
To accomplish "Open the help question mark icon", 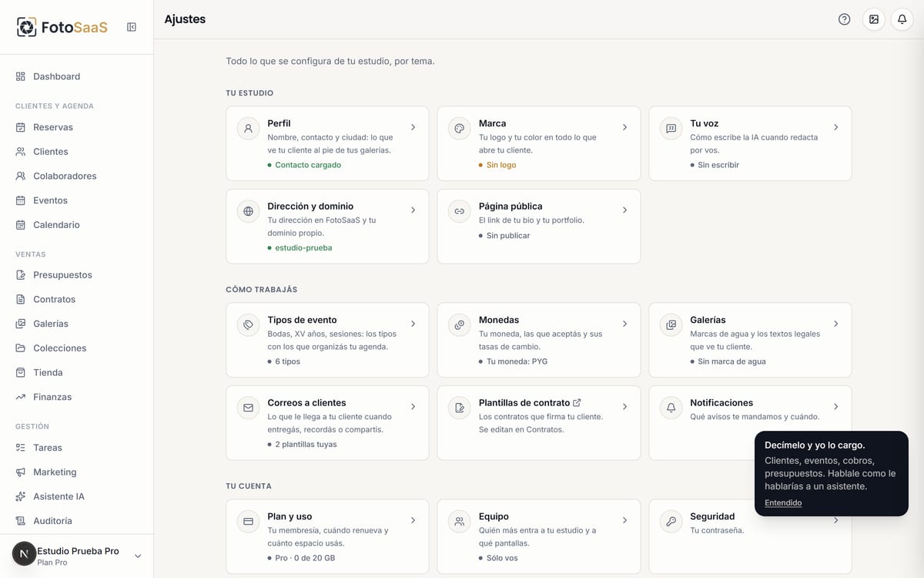I will click(845, 19).
